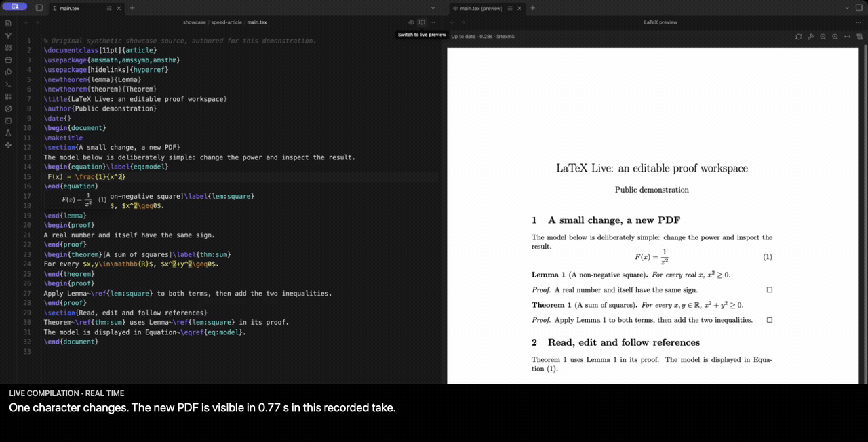Click the hammer build icon
This screenshot has width=868, height=442.
point(810,36)
